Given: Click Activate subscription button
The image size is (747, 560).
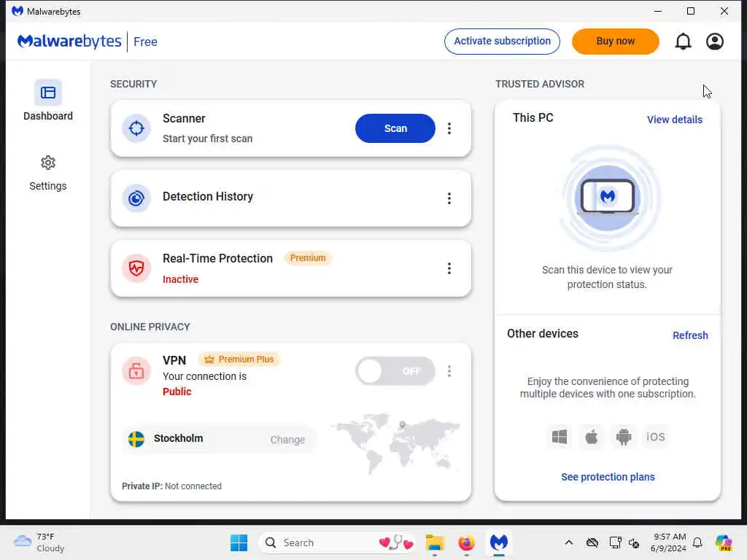Looking at the screenshot, I should pos(502,42).
